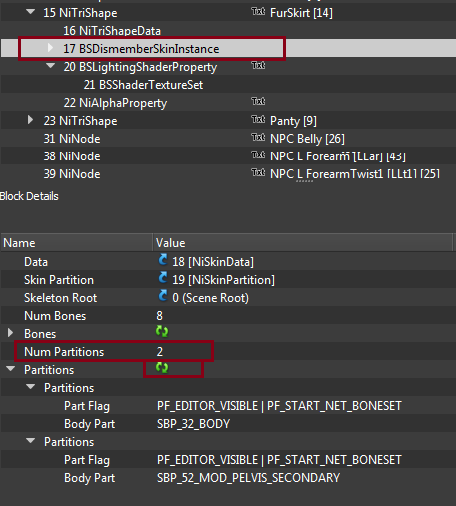Click the NPC Belly [26] name value
The width and height of the screenshot is (456, 506).
click(x=307, y=139)
